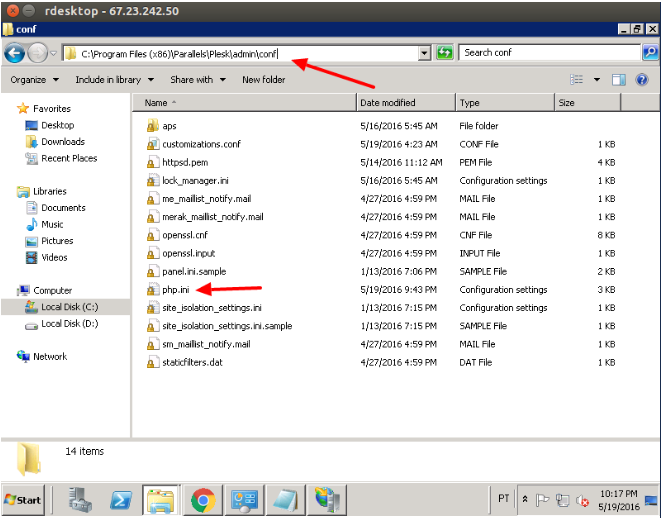Select Libraries in navigation pane
This screenshot has height=518, width=662.
click(41, 191)
